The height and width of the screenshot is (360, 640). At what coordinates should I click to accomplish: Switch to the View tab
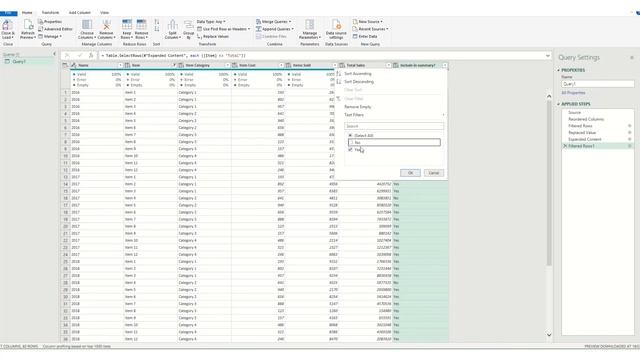pyautogui.click(x=104, y=13)
